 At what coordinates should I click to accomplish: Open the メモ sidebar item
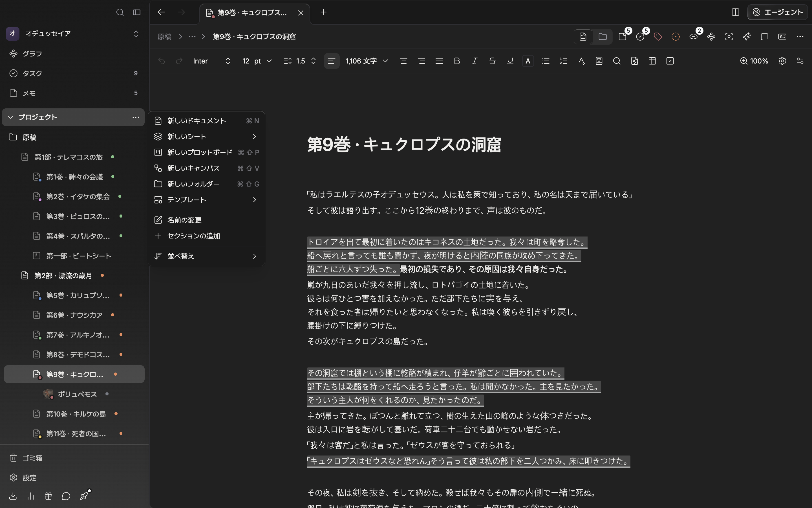tap(73, 93)
